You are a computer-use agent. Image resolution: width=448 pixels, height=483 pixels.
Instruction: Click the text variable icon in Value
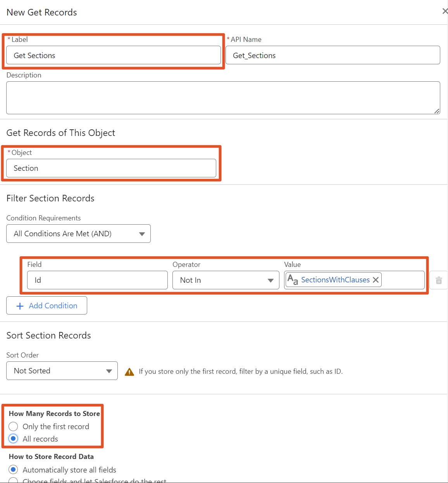(293, 280)
